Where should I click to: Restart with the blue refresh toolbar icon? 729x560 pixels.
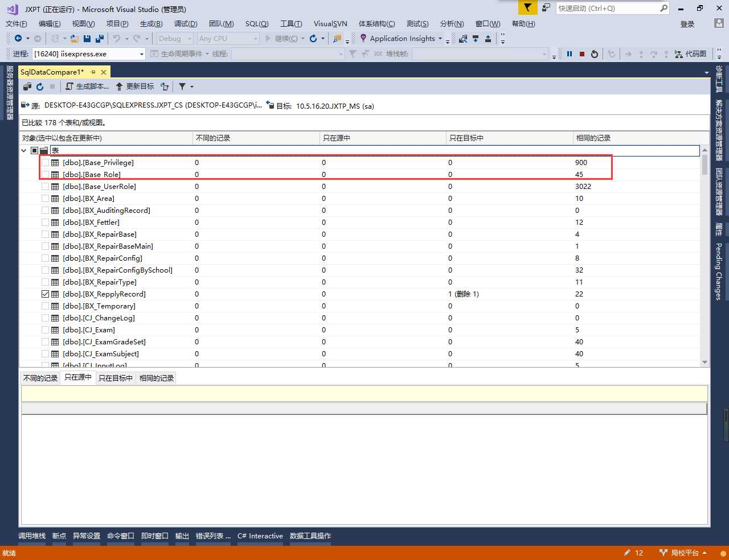pos(313,38)
